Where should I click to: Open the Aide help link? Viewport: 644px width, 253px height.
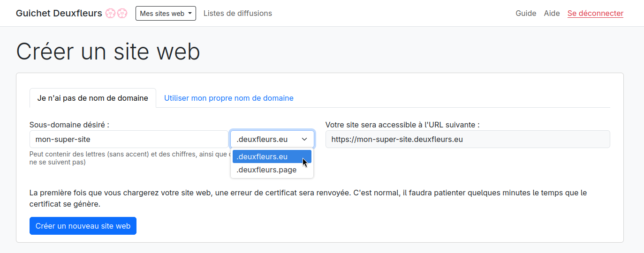pos(552,14)
